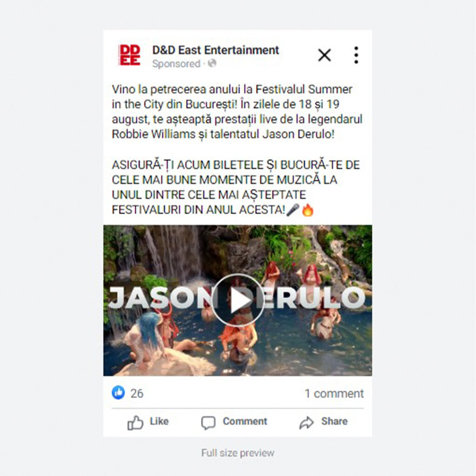The width and height of the screenshot is (476, 476).
Task: Select the Comment text label
Action: pos(245,421)
